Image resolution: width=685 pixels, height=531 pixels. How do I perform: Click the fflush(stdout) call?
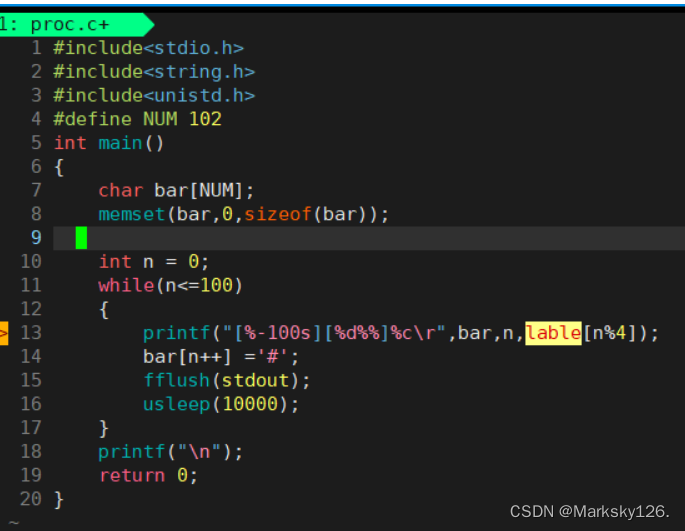click(227, 380)
